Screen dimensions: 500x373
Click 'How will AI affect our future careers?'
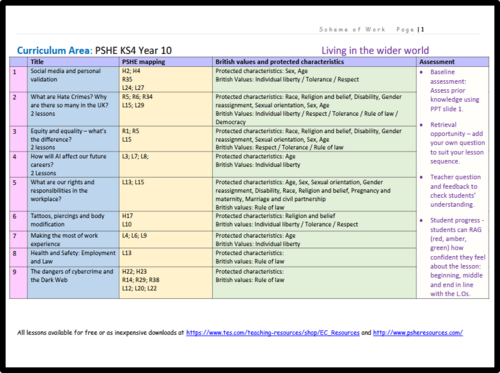click(x=73, y=165)
